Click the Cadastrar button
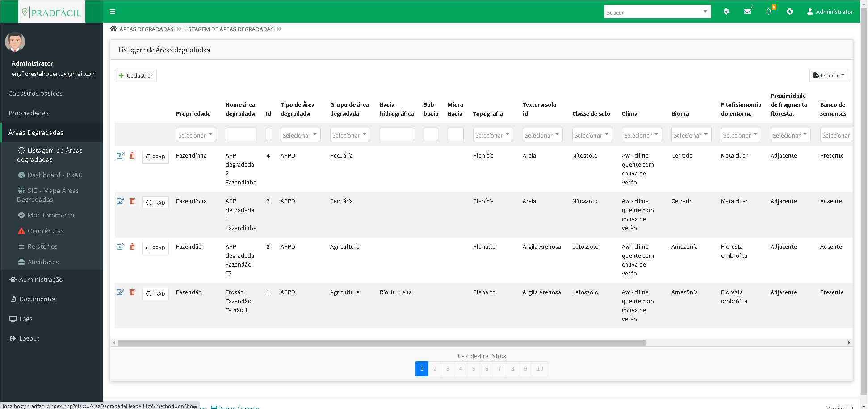The width and height of the screenshot is (868, 409). point(136,75)
